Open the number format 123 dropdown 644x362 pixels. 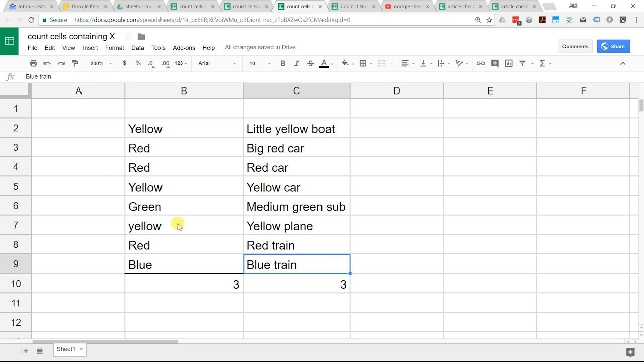point(181,63)
